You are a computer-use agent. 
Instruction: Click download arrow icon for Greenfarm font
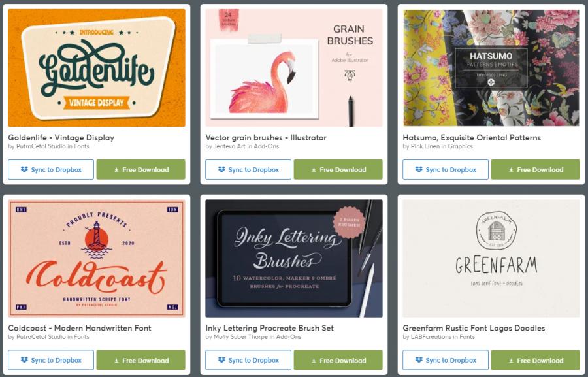click(x=511, y=361)
